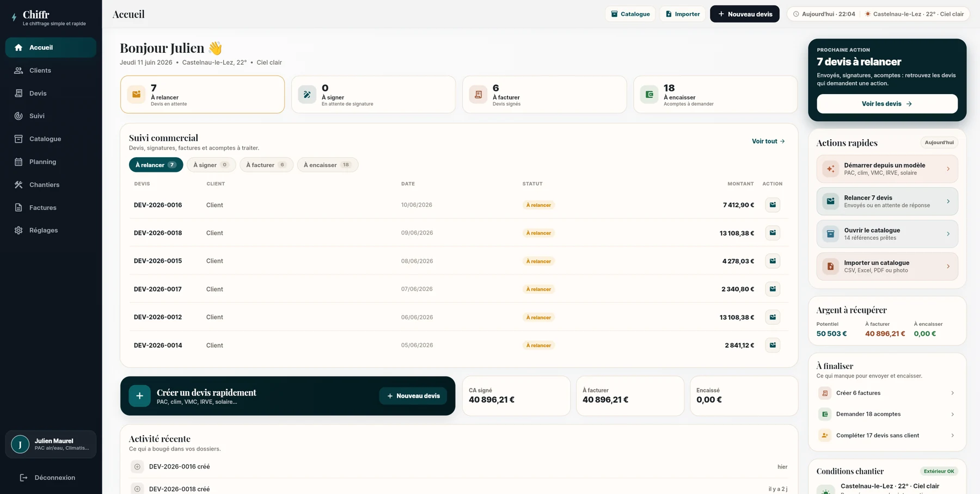980x494 pixels.
Task: Open the DEV-2026-0016 créé activity entry
Action: click(459, 467)
